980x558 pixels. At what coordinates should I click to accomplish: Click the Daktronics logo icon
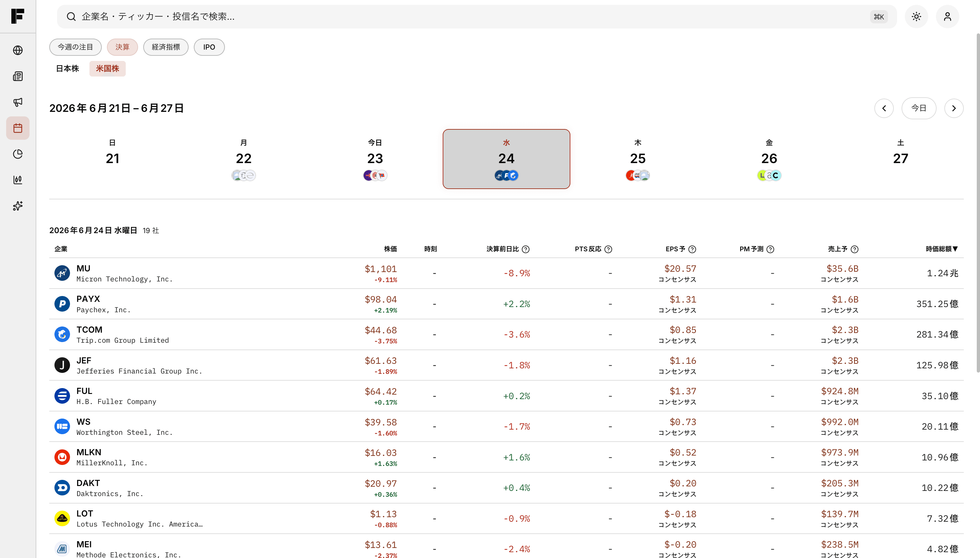[62, 488]
